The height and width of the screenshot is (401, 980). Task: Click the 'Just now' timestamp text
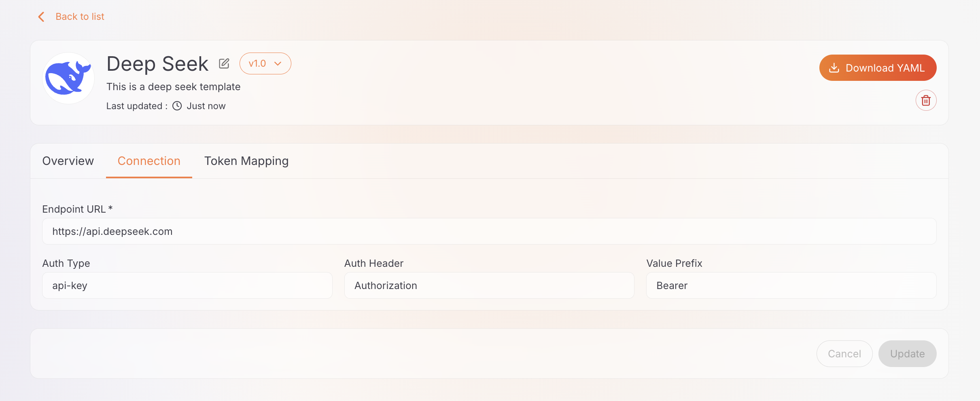(x=206, y=106)
